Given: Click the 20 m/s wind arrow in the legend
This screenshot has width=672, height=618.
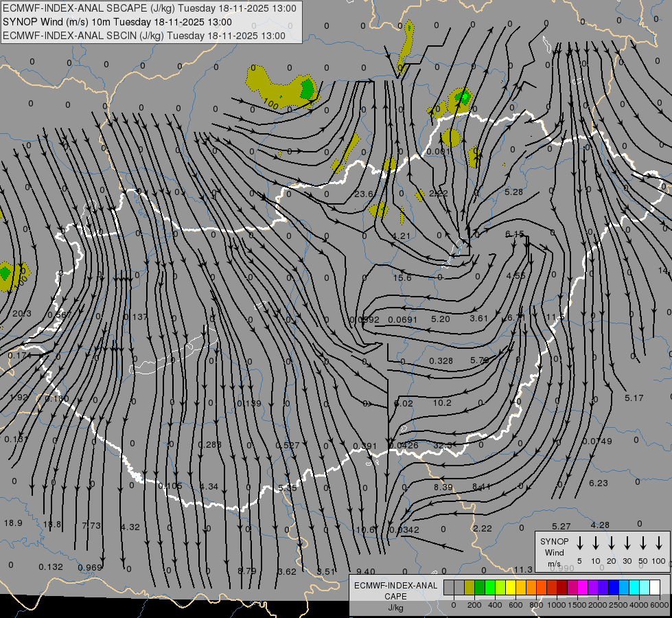Looking at the screenshot, I should 612,543.
